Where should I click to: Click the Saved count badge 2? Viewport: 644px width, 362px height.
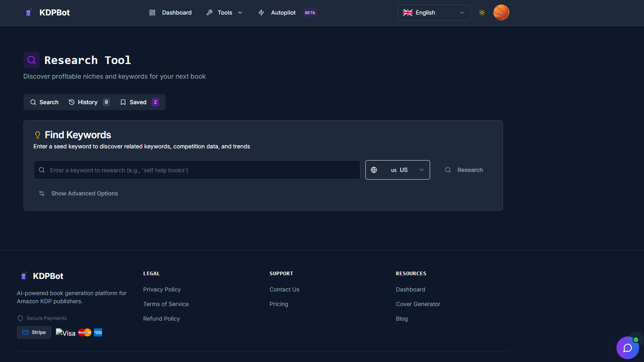click(x=155, y=102)
